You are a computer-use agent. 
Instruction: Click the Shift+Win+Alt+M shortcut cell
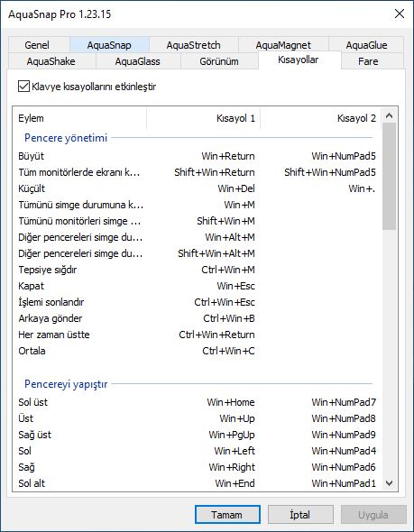[216, 253]
